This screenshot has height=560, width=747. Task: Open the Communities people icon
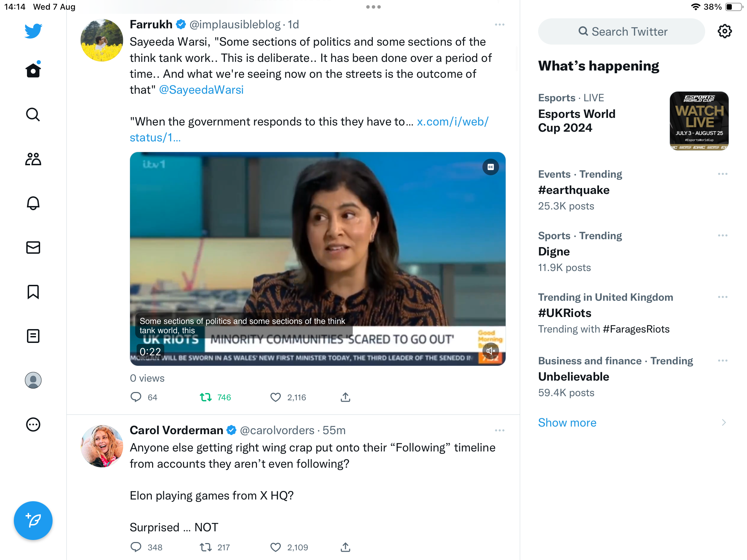click(33, 159)
